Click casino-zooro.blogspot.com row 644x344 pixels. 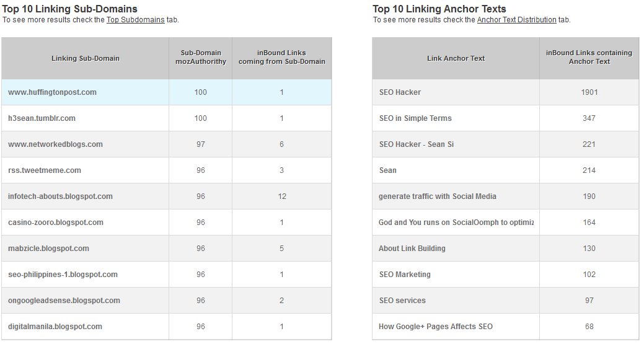point(56,223)
